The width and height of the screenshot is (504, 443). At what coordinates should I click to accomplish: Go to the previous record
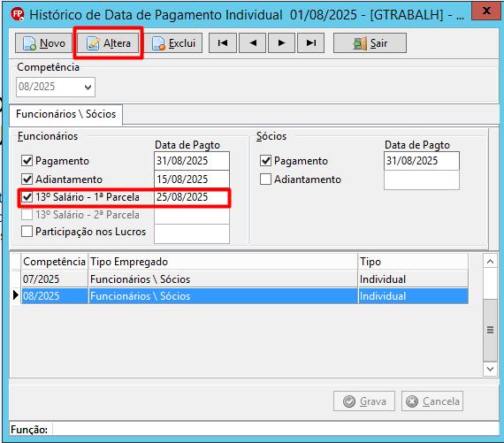point(253,42)
